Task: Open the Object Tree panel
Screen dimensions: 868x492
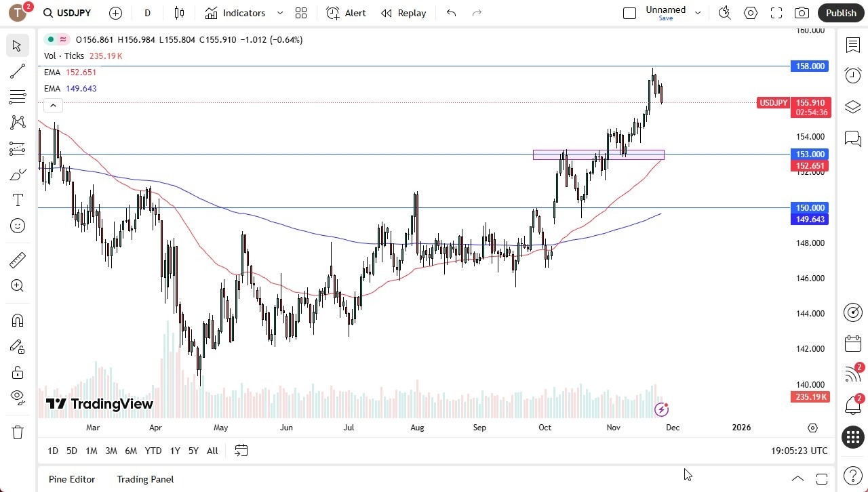Action: tap(852, 106)
